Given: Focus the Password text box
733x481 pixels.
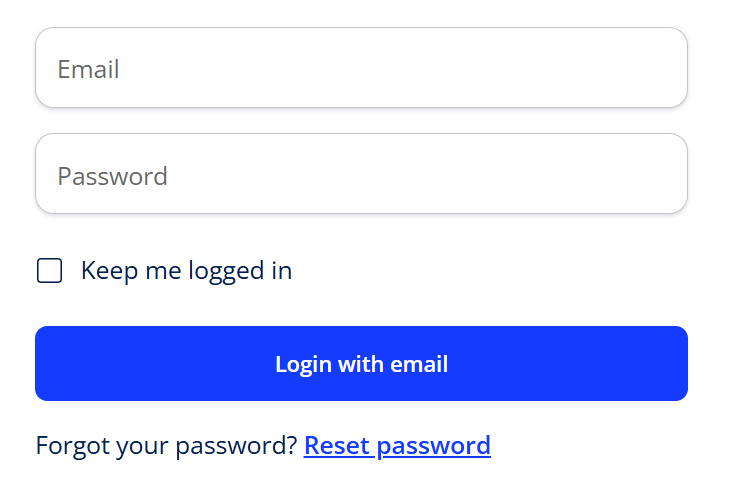Looking at the screenshot, I should point(361,174).
